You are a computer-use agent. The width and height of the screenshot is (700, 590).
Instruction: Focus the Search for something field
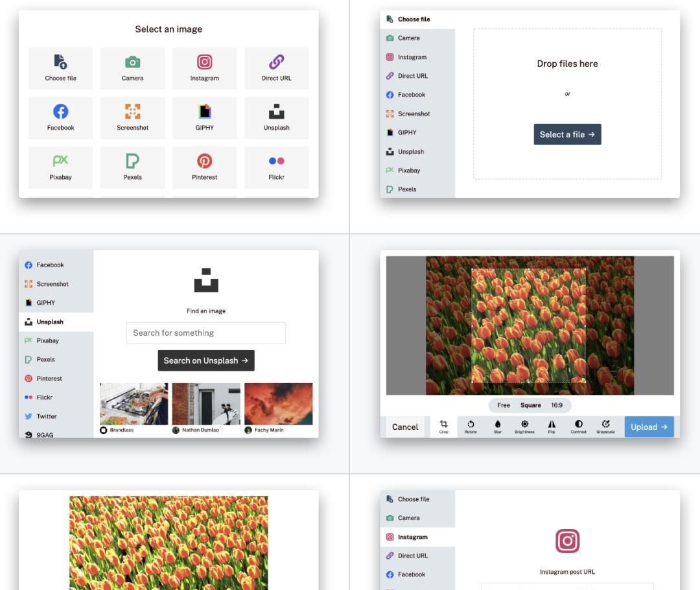point(206,333)
